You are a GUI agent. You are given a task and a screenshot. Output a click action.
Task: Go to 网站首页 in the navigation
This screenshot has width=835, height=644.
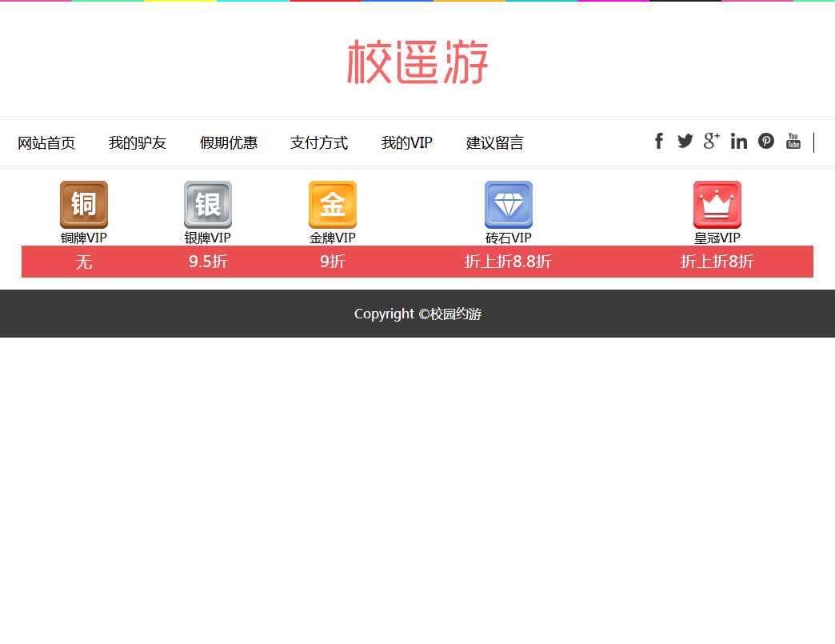click(x=46, y=143)
